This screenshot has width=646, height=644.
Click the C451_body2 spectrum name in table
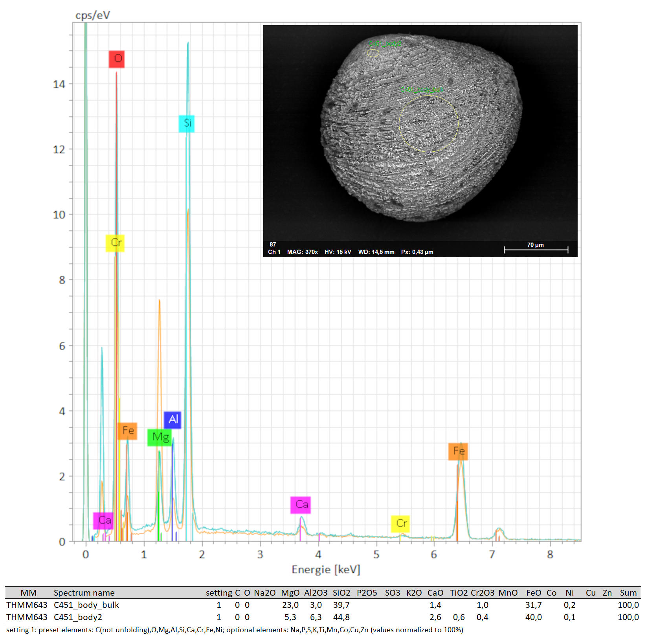coord(78,617)
